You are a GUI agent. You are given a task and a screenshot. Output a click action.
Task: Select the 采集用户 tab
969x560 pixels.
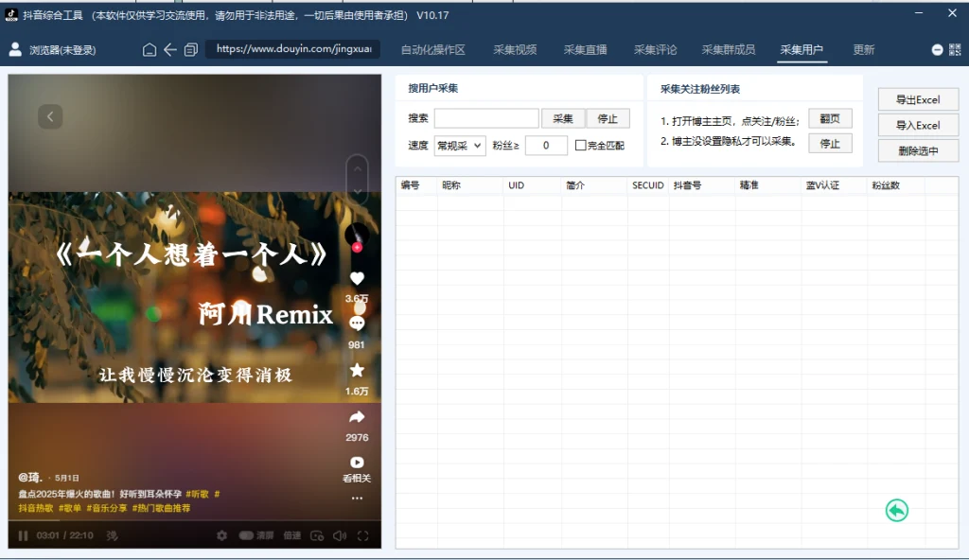click(x=802, y=50)
